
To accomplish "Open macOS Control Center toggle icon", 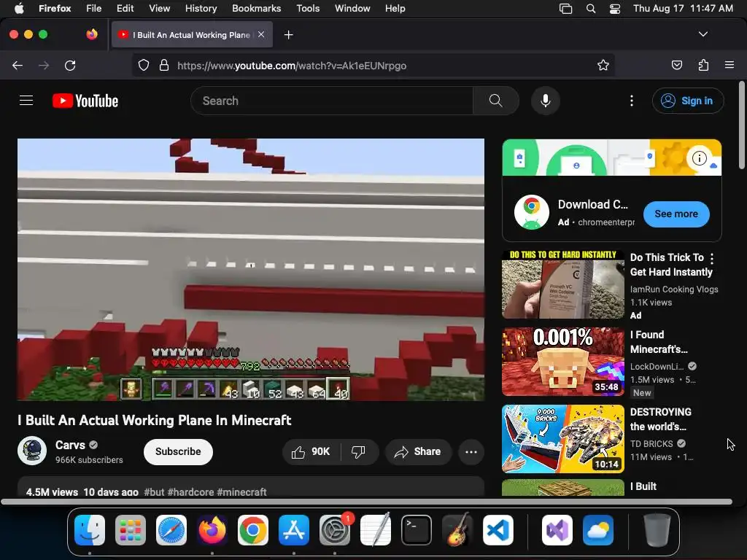I will click(x=615, y=9).
